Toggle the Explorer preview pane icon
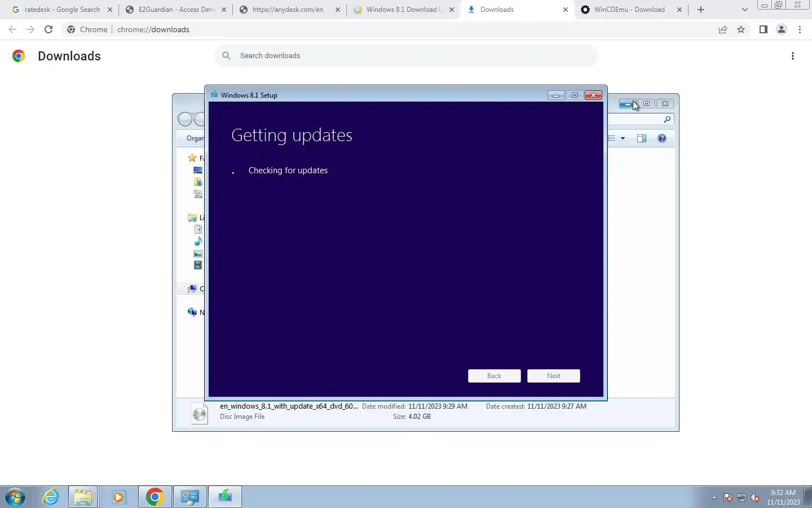 point(642,138)
